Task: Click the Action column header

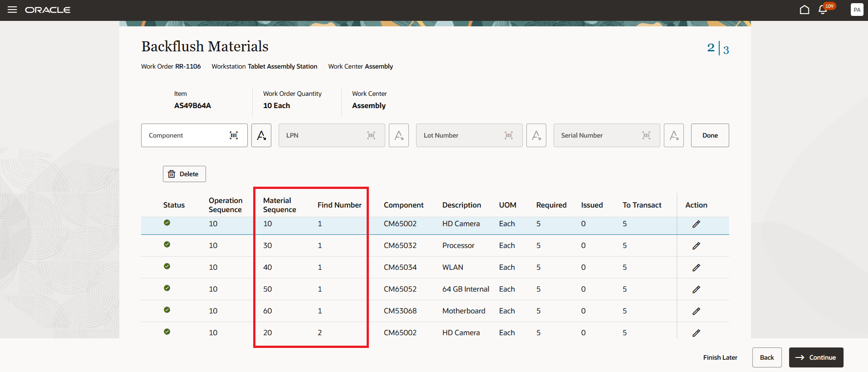Action: (x=696, y=205)
